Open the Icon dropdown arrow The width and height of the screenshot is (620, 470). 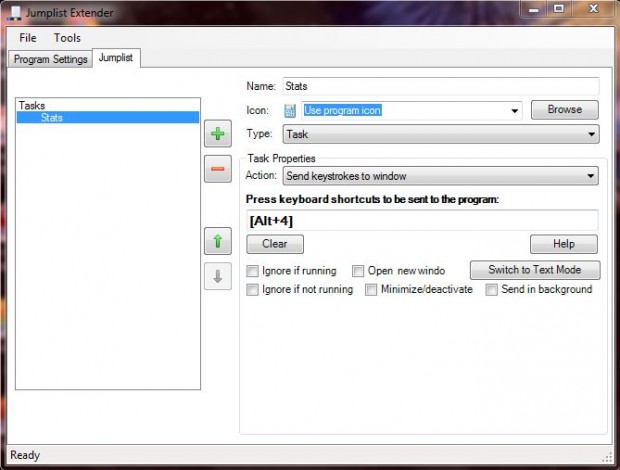(x=516, y=111)
